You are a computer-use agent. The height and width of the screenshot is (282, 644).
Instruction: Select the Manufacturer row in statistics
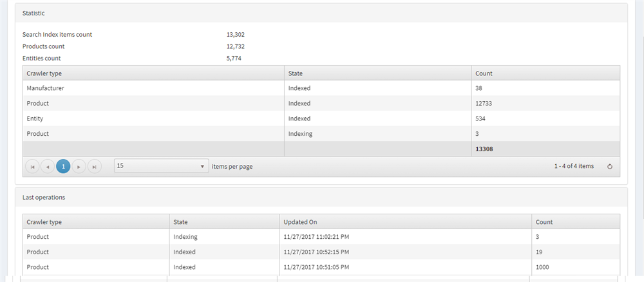321,88
